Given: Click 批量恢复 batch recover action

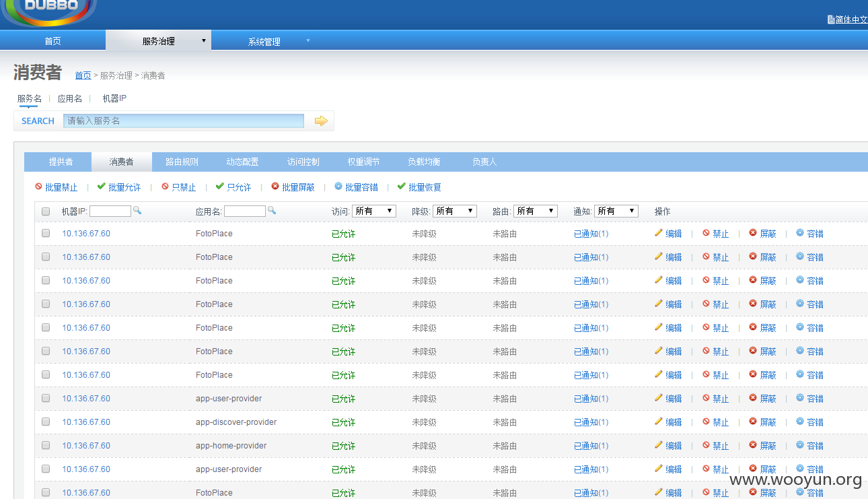Looking at the screenshot, I should coord(419,187).
